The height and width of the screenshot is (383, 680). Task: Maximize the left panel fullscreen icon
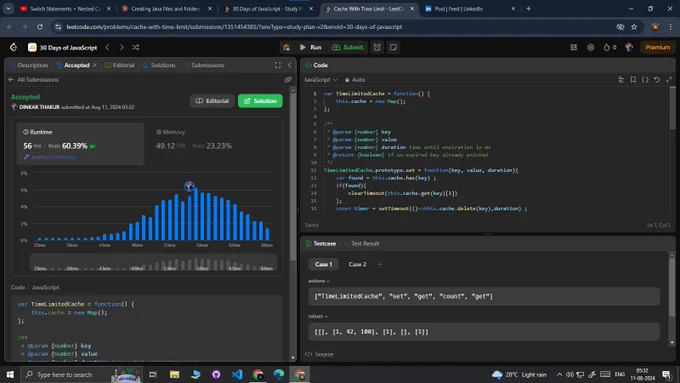click(278, 65)
